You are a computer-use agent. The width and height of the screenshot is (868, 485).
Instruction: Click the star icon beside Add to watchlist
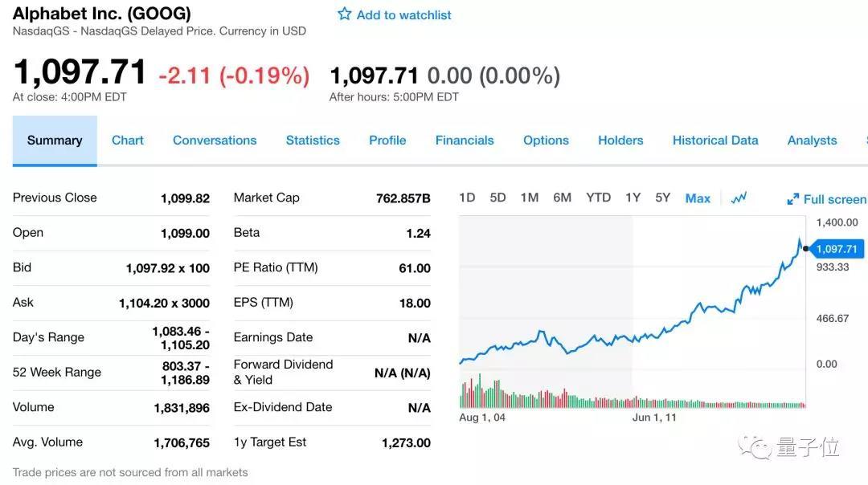coord(345,14)
